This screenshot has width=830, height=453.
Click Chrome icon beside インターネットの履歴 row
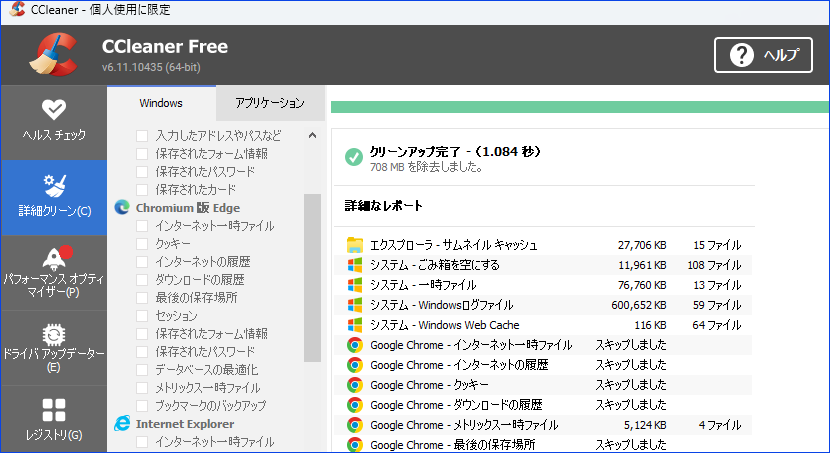click(x=355, y=365)
